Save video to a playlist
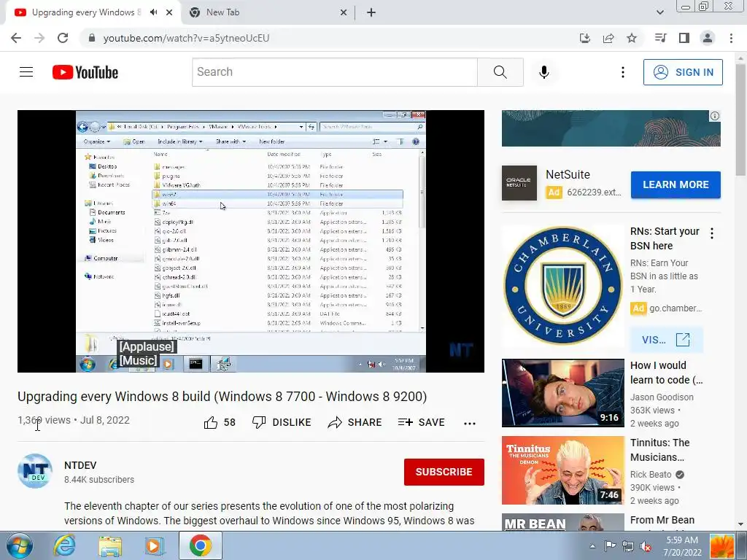 pos(421,422)
